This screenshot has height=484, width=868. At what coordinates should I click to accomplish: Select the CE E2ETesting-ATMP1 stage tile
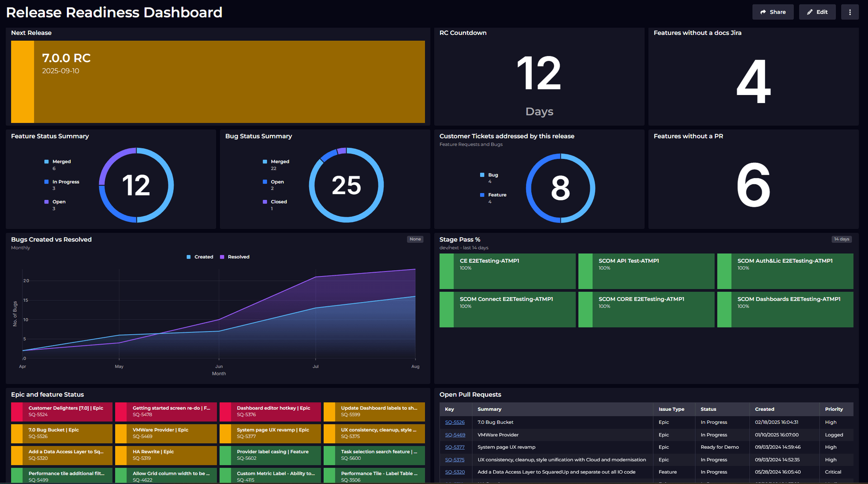507,271
